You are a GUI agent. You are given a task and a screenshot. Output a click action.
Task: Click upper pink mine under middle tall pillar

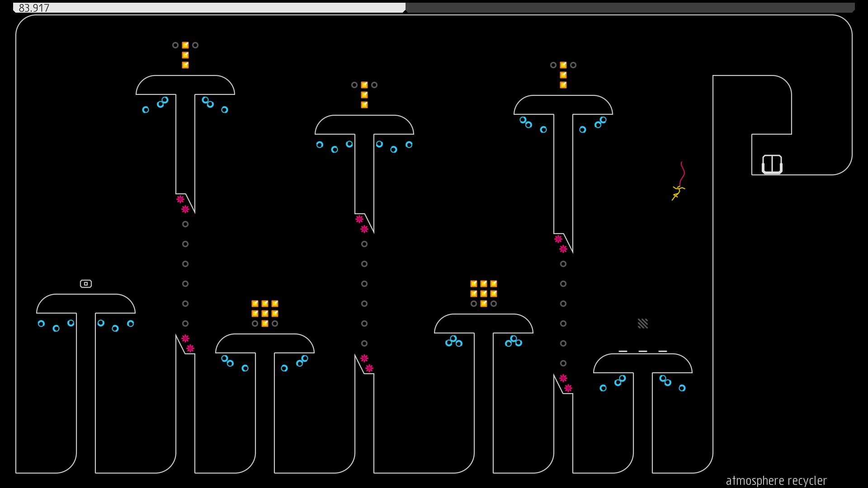tap(359, 219)
